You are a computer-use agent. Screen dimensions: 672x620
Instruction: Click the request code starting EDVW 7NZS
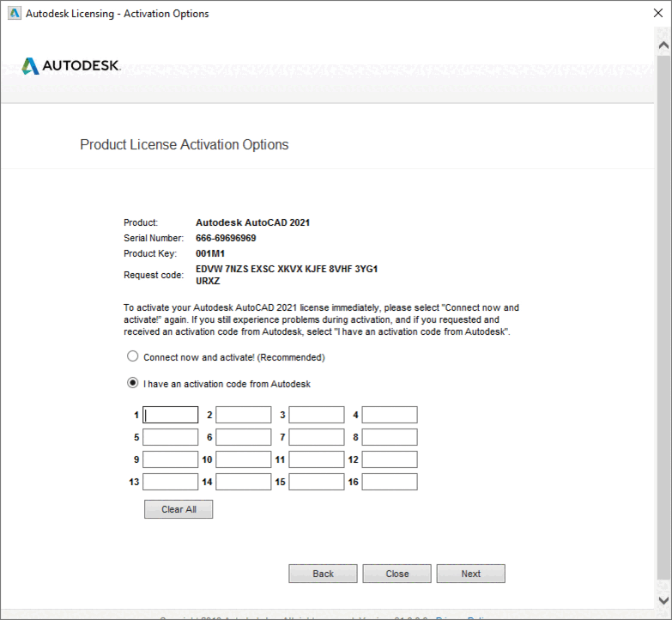(287, 275)
